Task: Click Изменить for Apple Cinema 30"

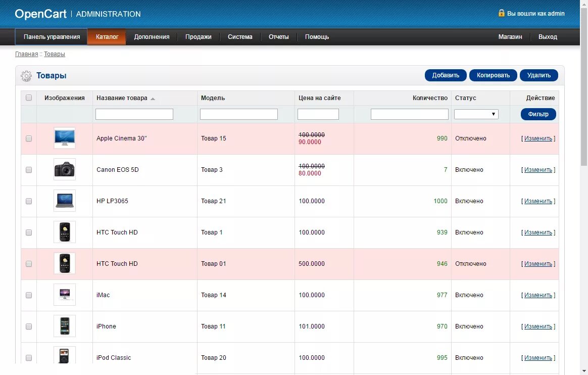Action: pyautogui.click(x=538, y=138)
